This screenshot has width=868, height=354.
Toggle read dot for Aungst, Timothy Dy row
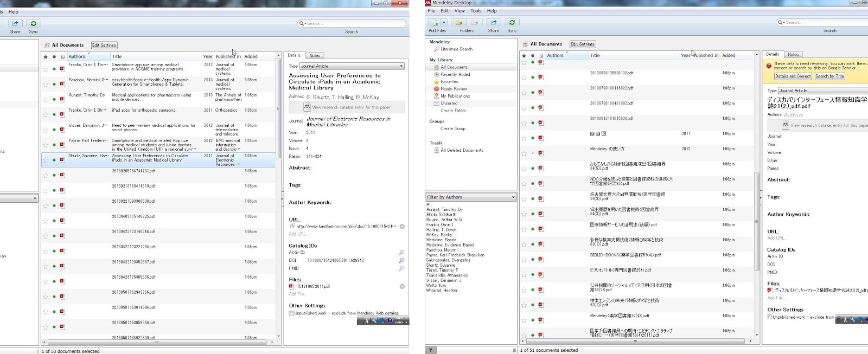pyautogui.click(x=54, y=99)
